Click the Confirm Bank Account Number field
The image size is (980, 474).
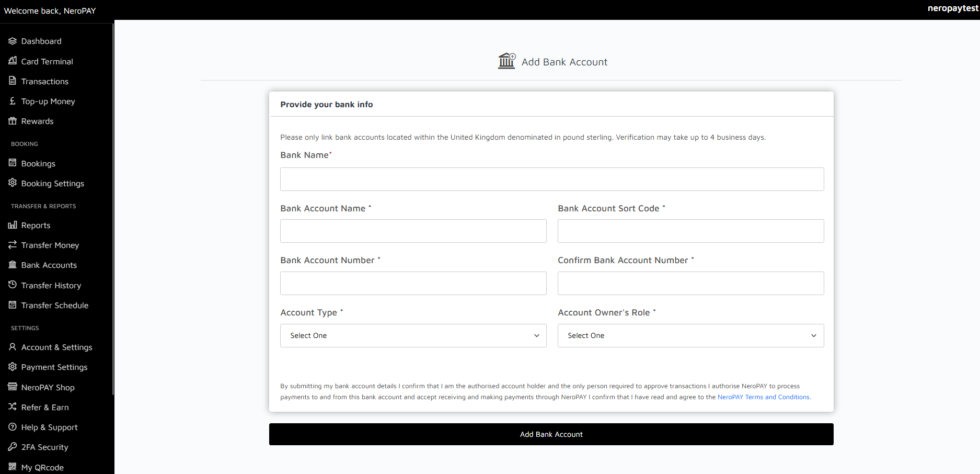tap(690, 283)
